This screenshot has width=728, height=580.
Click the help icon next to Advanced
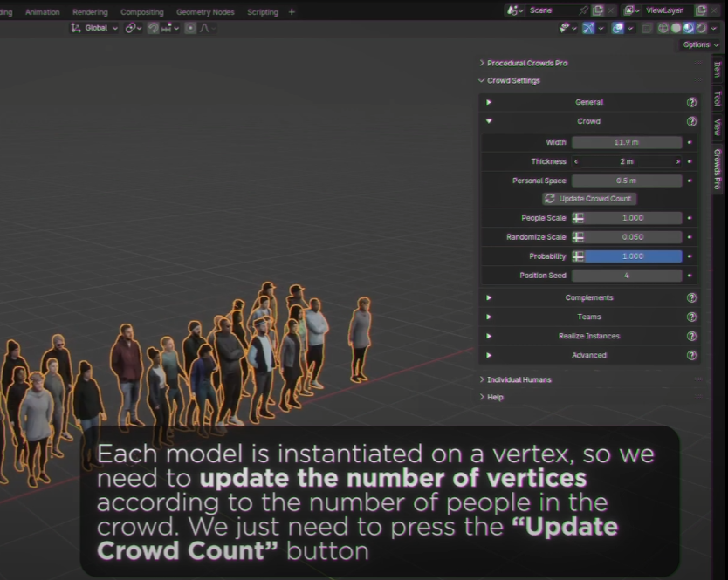[691, 355]
